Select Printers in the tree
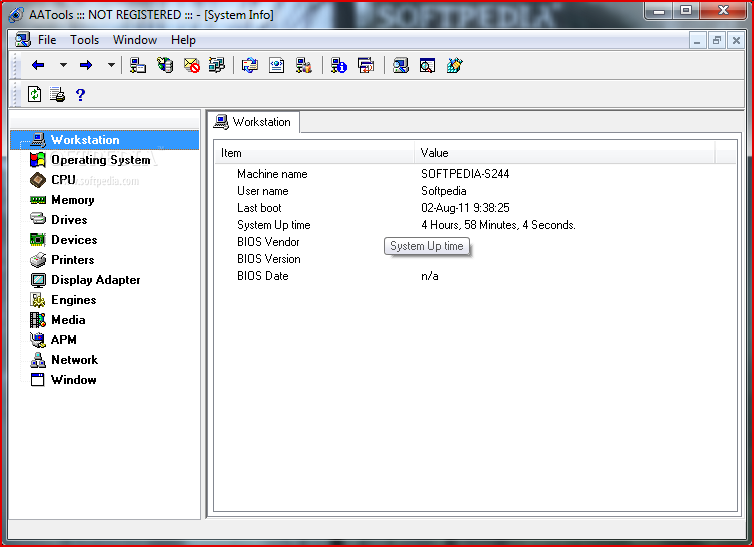The width and height of the screenshot is (754, 547). (x=73, y=260)
